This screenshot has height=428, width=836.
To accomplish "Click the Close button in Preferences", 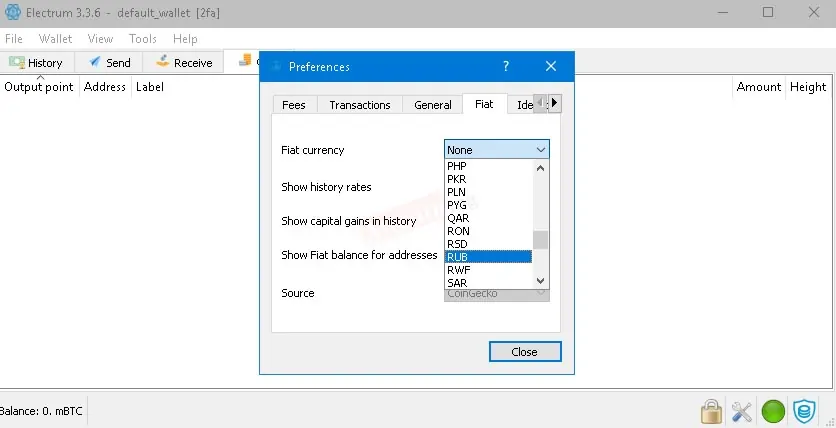I will (525, 352).
